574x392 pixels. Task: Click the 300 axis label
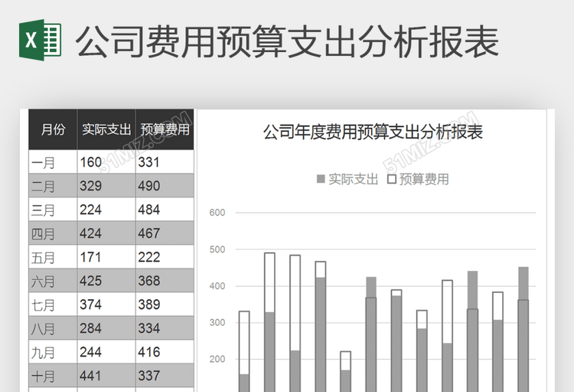pyautogui.click(x=217, y=323)
